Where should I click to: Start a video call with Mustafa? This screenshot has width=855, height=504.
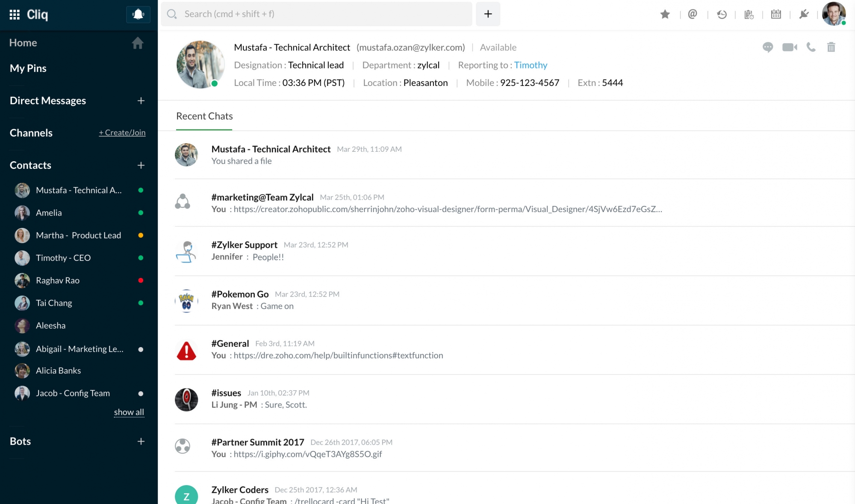tap(790, 47)
